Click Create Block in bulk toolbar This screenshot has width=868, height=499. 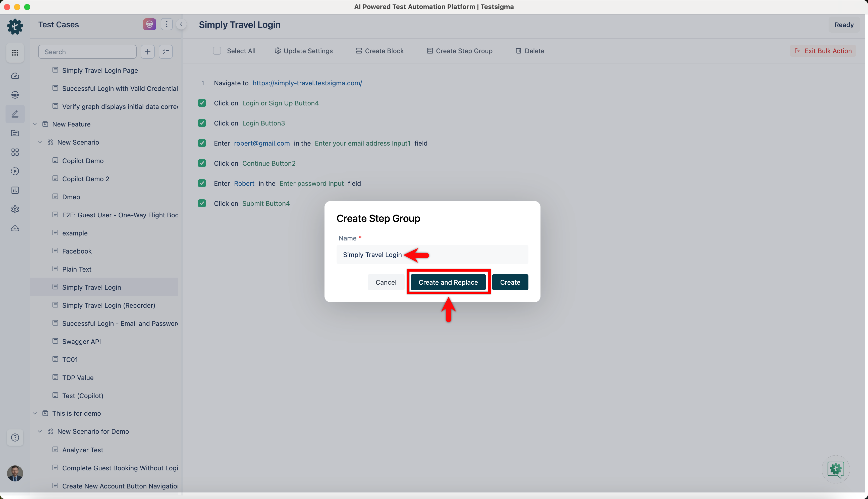pyautogui.click(x=379, y=51)
